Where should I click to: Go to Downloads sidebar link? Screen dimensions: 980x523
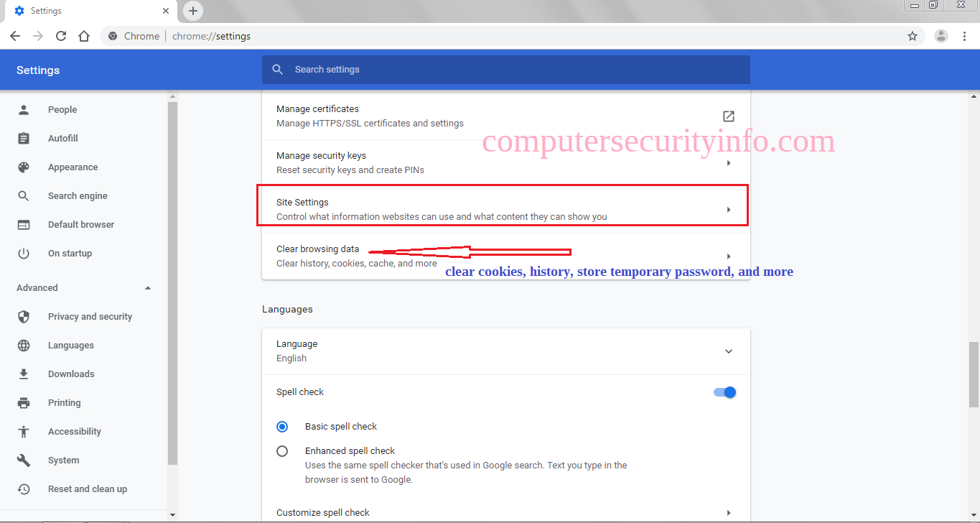pos(71,374)
